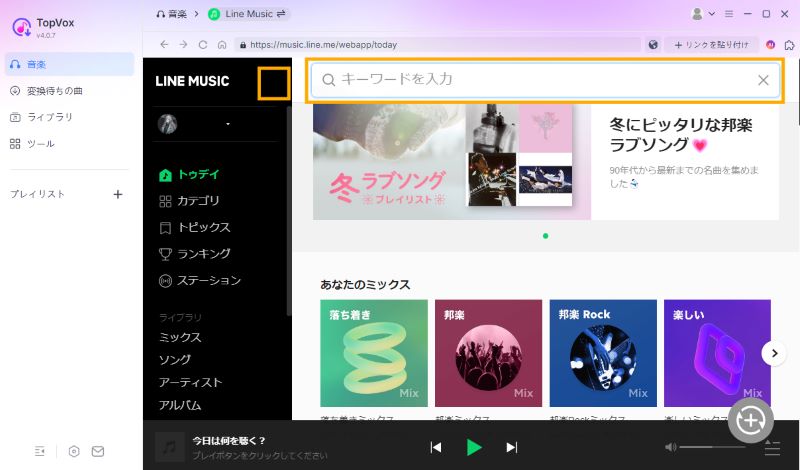Adjust the volume slider

712,447
